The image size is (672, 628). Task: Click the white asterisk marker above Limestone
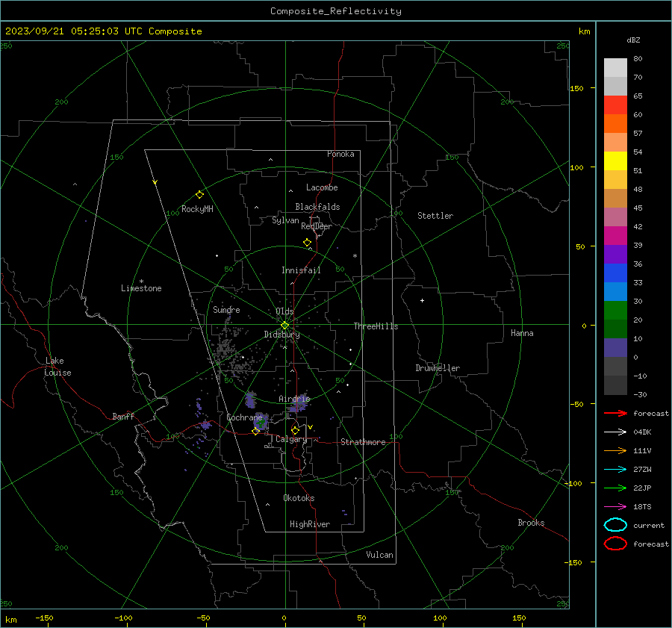pyautogui.click(x=141, y=282)
